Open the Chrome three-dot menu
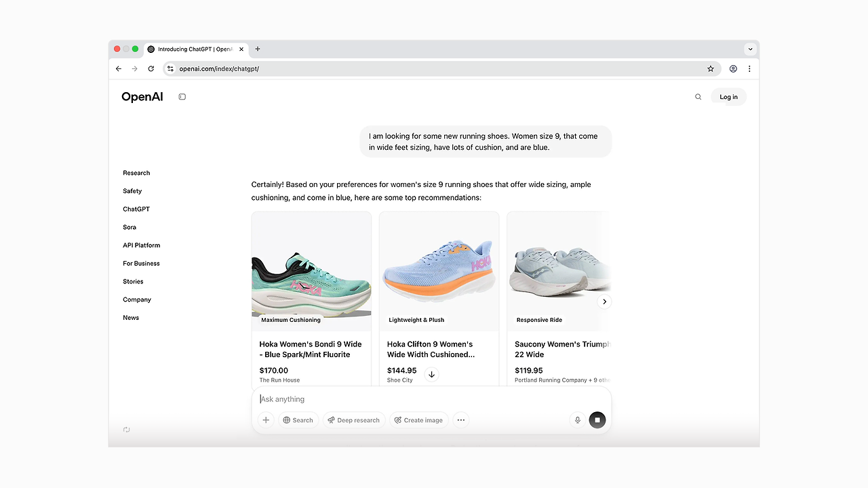This screenshot has width=868, height=488. [x=749, y=68]
